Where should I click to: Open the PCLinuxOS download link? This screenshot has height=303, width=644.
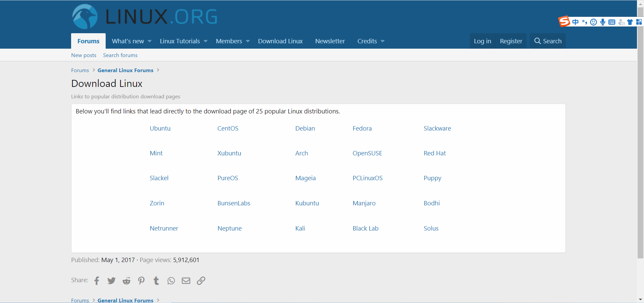367,178
